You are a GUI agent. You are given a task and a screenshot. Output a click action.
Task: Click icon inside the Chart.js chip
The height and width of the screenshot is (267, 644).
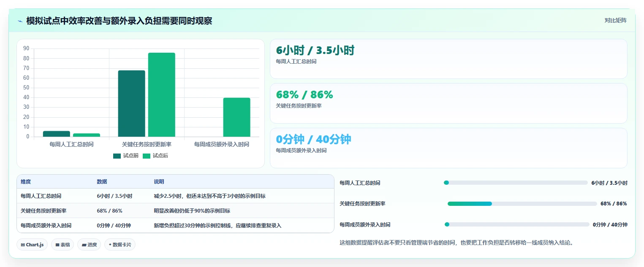(23, 245)
